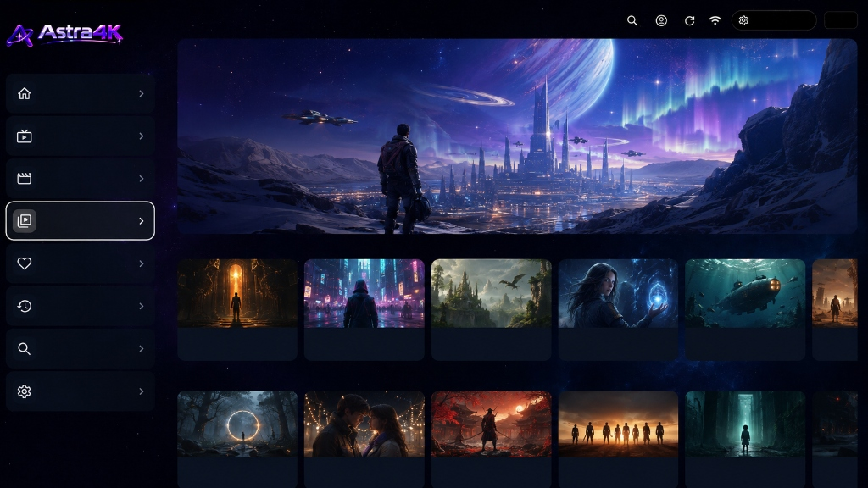Click the Astra4K logo
Viewport: 868px width, 488px height.
[x=64, y=34]
